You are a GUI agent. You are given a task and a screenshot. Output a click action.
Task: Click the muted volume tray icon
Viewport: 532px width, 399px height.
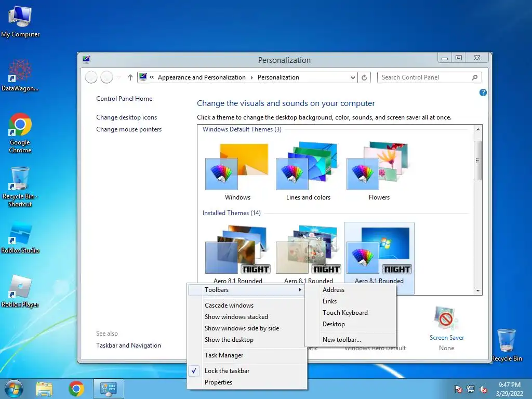point(483,389)
